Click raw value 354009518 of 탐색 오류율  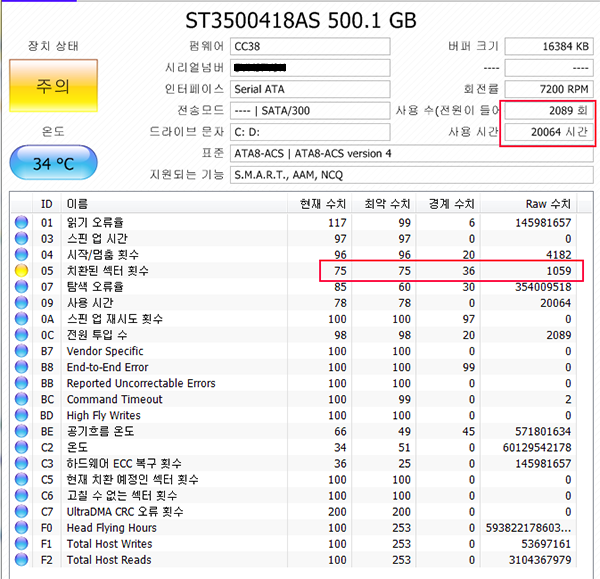[543, 287]
